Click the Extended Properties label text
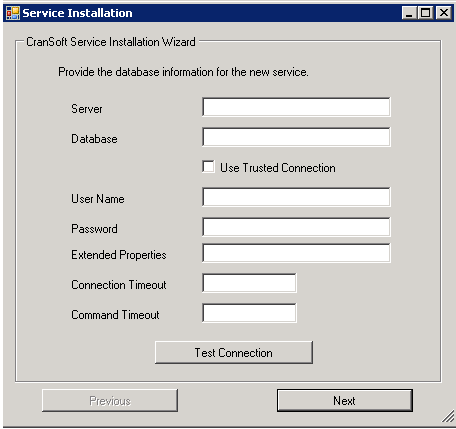The width and height of the screenshot is (456, 429). [x=119, y=255]
